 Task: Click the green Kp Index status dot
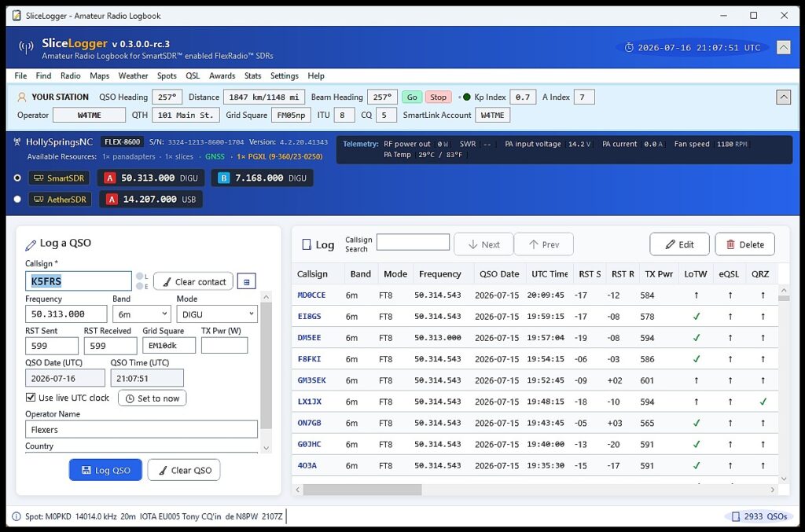(x=467, y=97)
